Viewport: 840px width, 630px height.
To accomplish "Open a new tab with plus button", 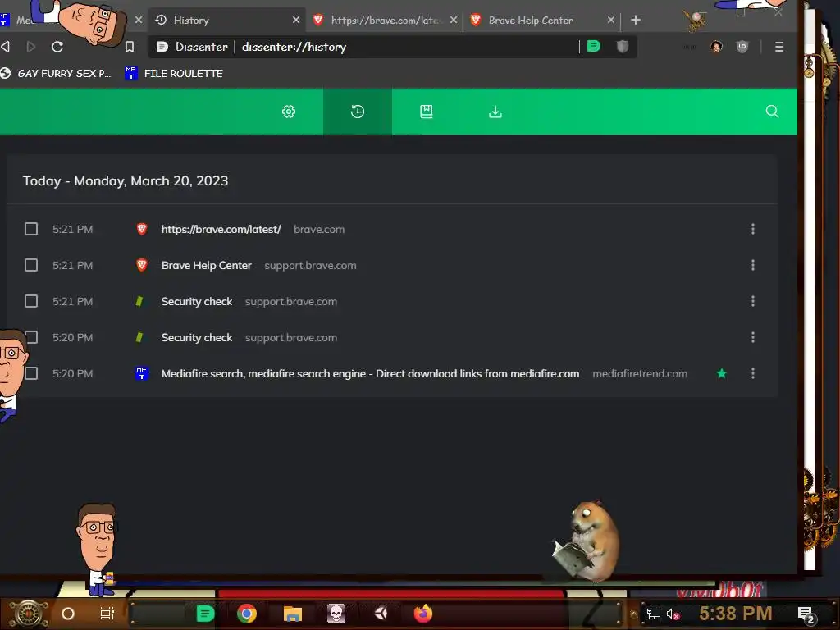I will [x=636, y=20].
